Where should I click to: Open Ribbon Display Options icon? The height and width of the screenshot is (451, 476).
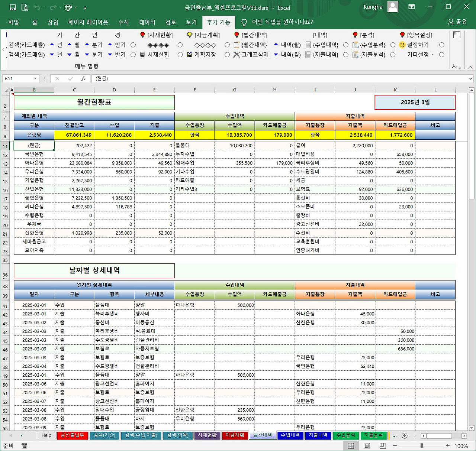tap(412, 7)
